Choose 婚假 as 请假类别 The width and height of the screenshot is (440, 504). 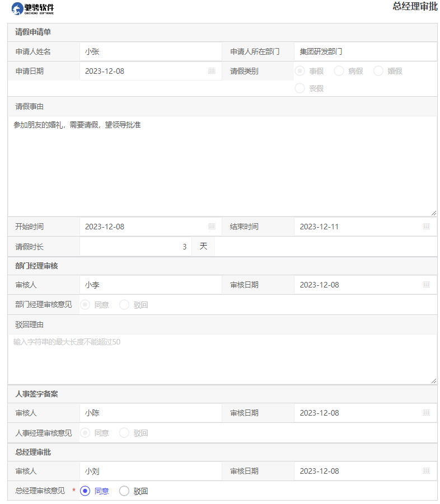pyautogui.click(x=378, y=71)
